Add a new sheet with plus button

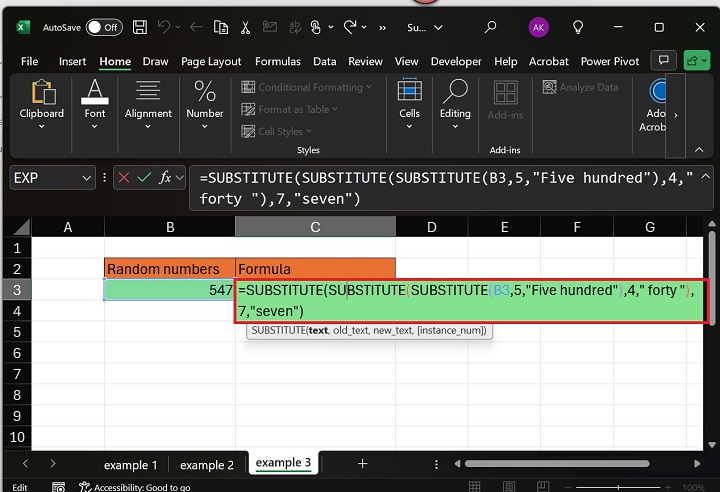point(362,464)
